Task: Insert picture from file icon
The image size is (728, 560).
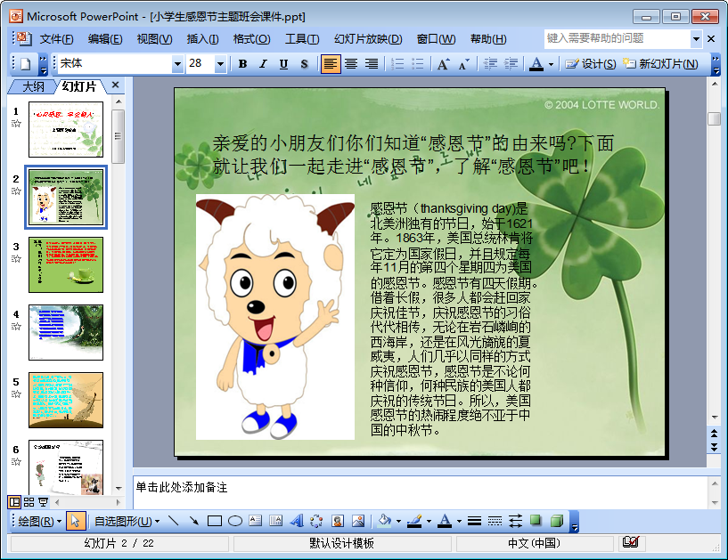Action: point(358,521)
